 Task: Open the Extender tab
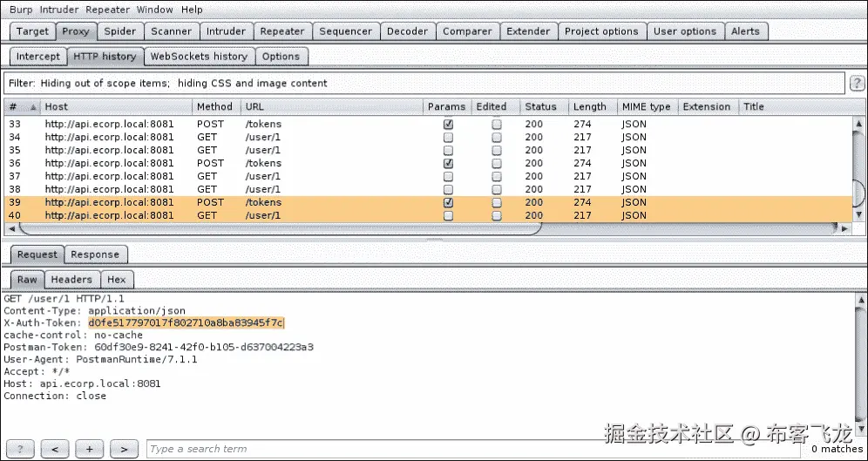pos(528,31)
